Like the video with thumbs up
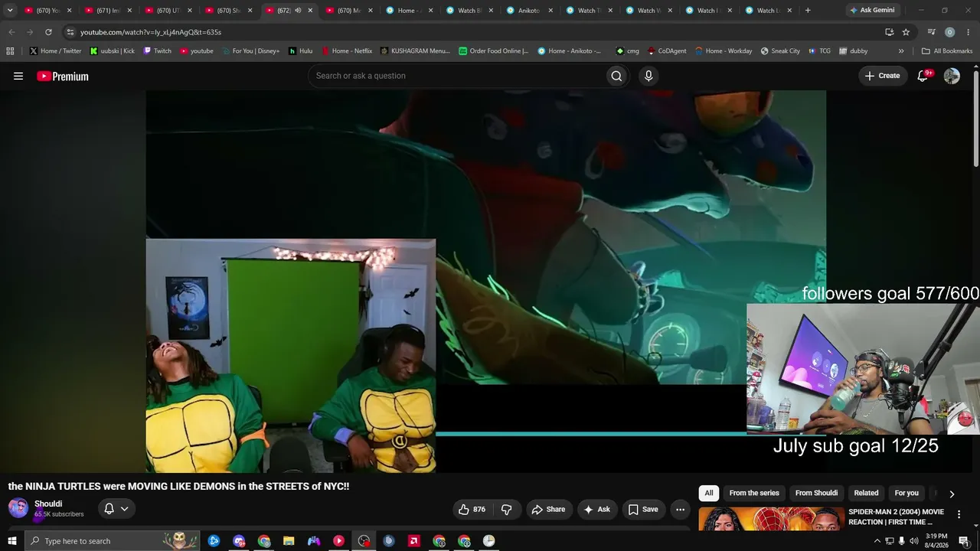 pos(472,510)
